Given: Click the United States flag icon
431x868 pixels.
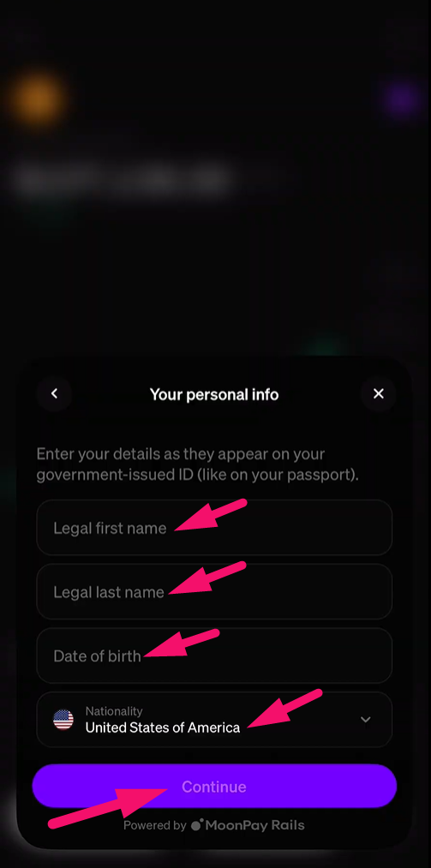Looking at the screenshot, I should click(63, 720).
